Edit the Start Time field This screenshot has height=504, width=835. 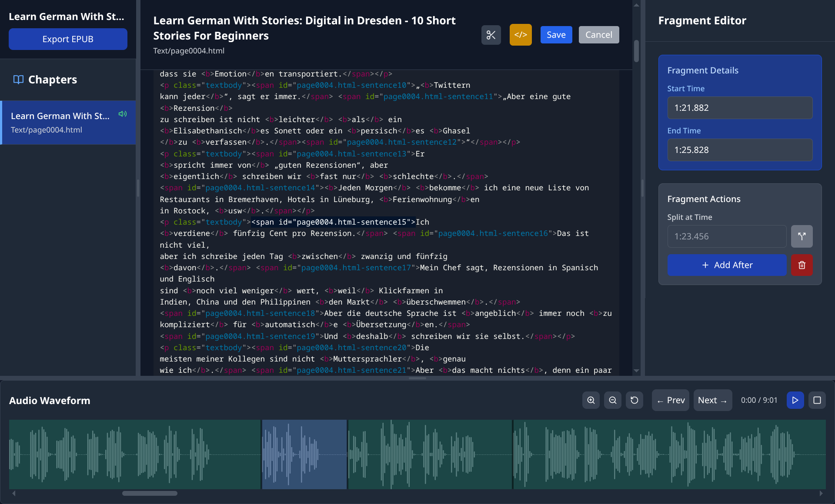[x=740, y=108]
